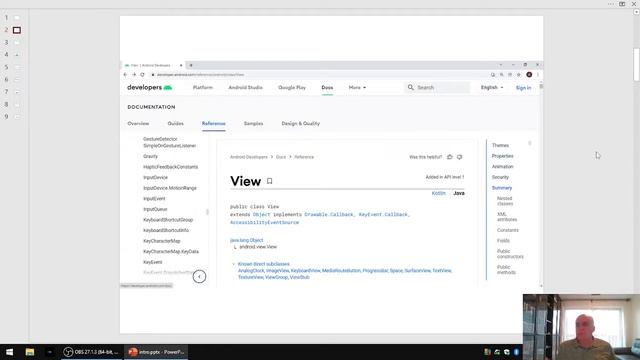Select slide 3 thumbnail in slide panel
The width and height of the screenshot is (640, 360).
(x=17, y=42)
